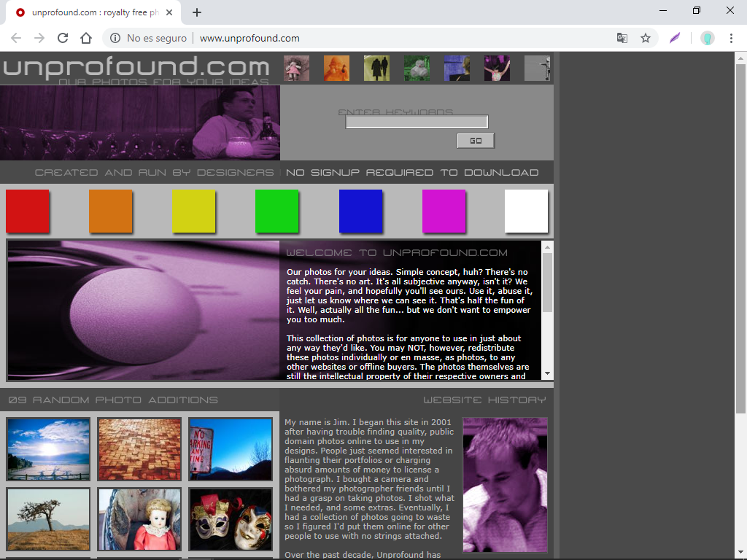Viewport: 747px width, 560px height.
Task: Click 'No signup required to download' text
Action: click(x=412, y=172)
